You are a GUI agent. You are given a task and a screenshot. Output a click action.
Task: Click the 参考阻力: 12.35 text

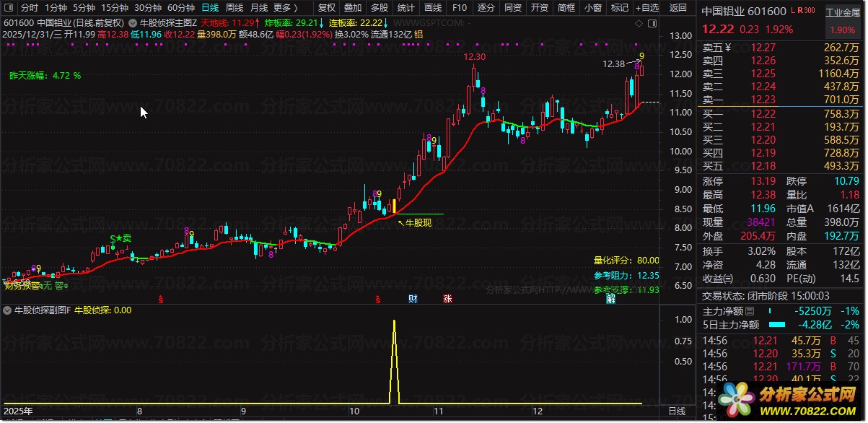[x=626, y=275]
